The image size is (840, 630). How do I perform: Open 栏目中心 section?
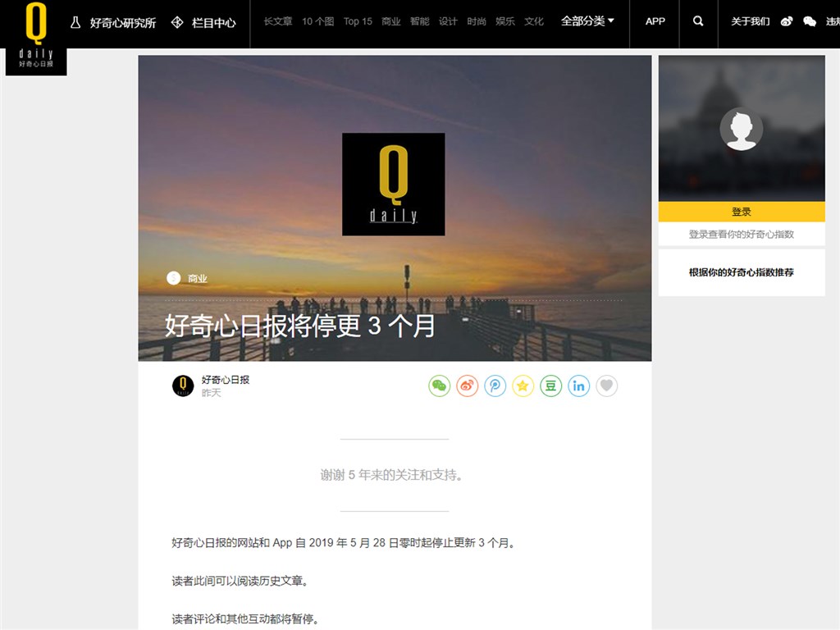click(214, 23)
